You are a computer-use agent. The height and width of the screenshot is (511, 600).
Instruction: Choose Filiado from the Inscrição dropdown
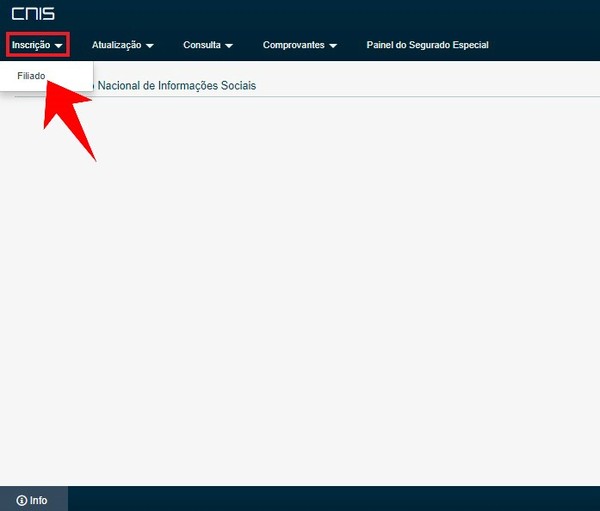point(31,76)
